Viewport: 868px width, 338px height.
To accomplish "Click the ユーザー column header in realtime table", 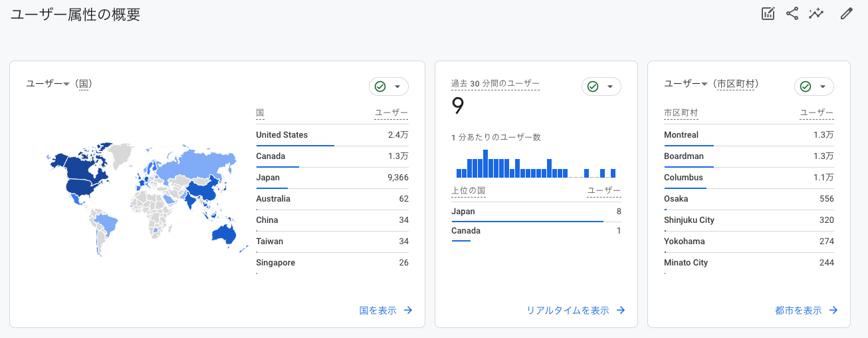I will point(604,191).
